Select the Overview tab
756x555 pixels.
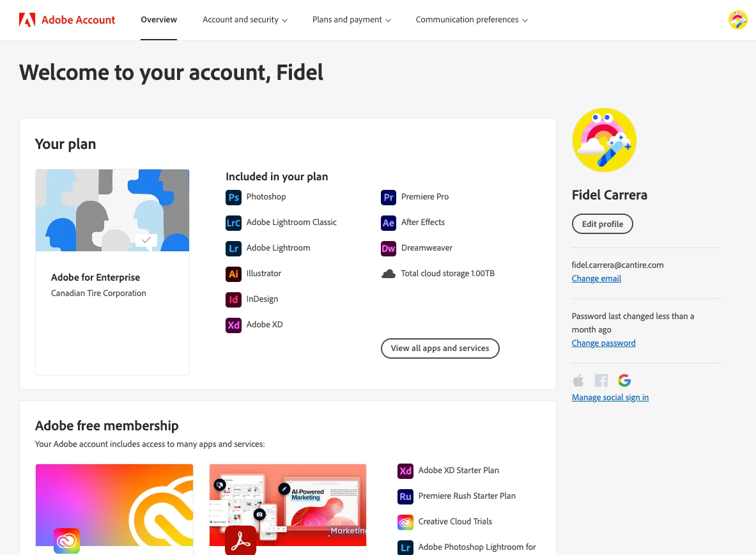pos(158,20)
